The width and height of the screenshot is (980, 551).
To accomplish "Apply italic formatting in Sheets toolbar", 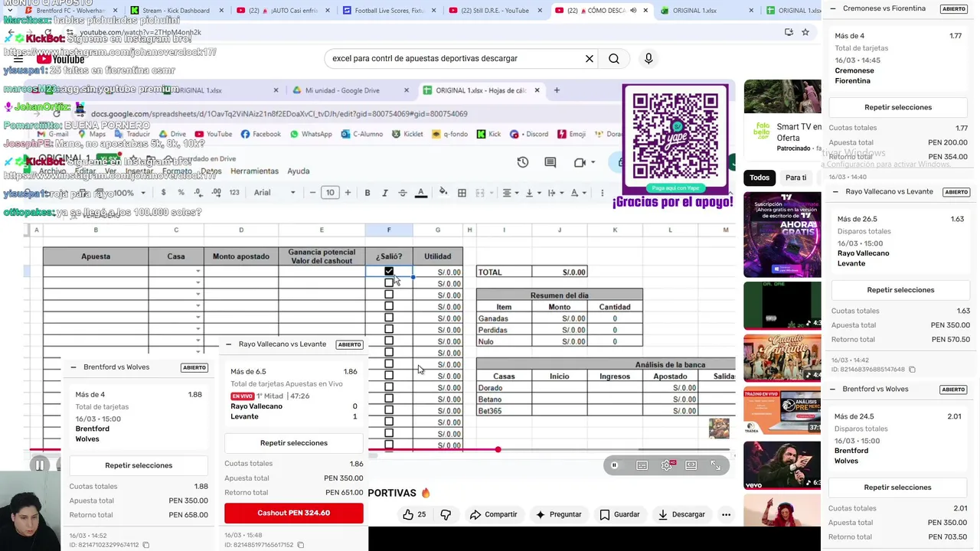I will pyautogui.click(x=385, y=193).
